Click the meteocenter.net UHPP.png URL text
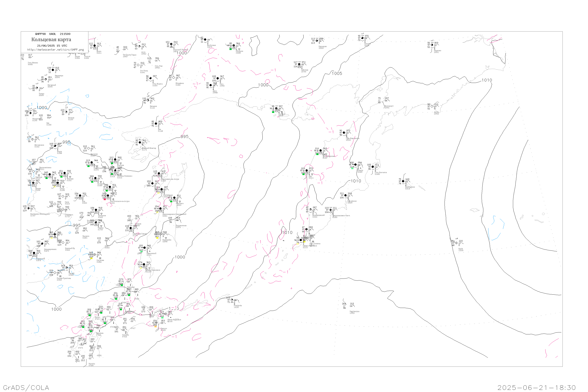The width and height of the screenshot is (588, 392). (x=55, y=50)
